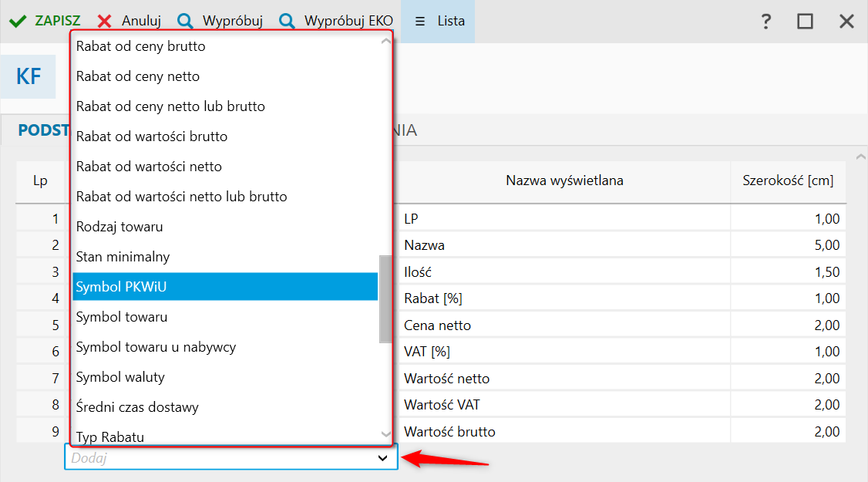Image resolution: width=868 pixels, height=482 pixels.
Task: Click the green ZAPISZ checkmark icon
Action: 18,21
